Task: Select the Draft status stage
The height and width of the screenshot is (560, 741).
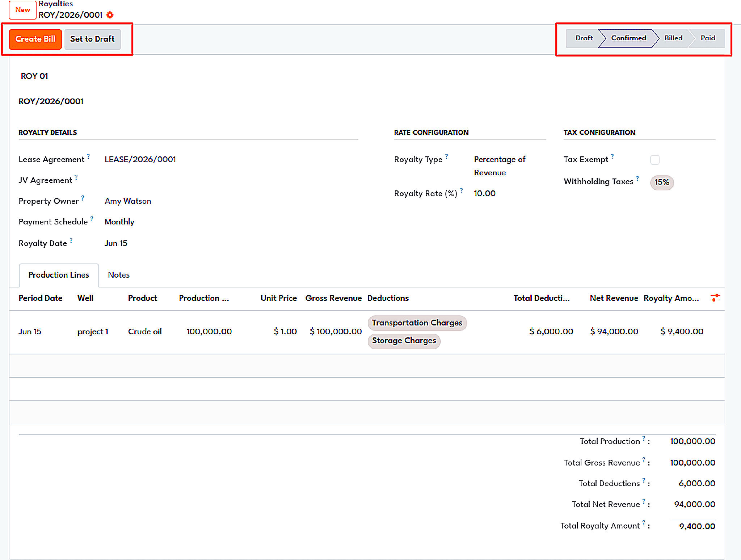Action: 584,38
